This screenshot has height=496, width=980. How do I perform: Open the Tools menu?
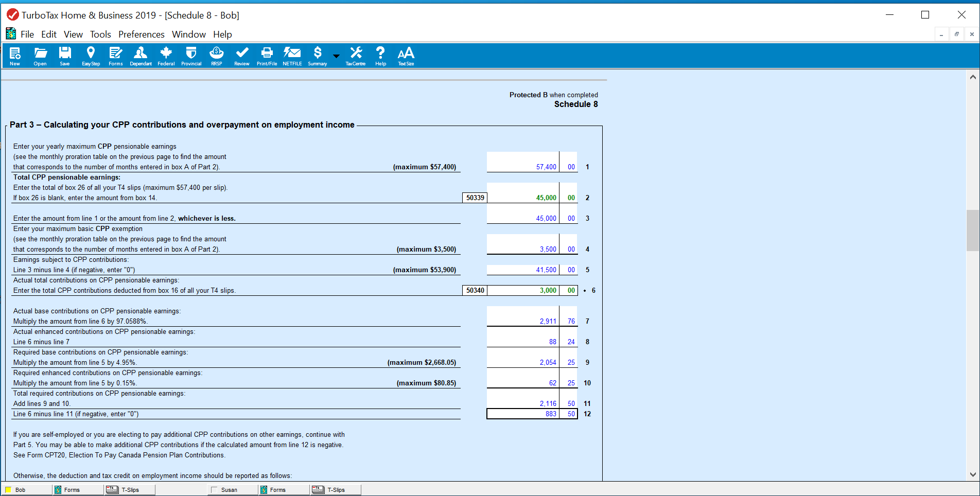coord(100,34)
